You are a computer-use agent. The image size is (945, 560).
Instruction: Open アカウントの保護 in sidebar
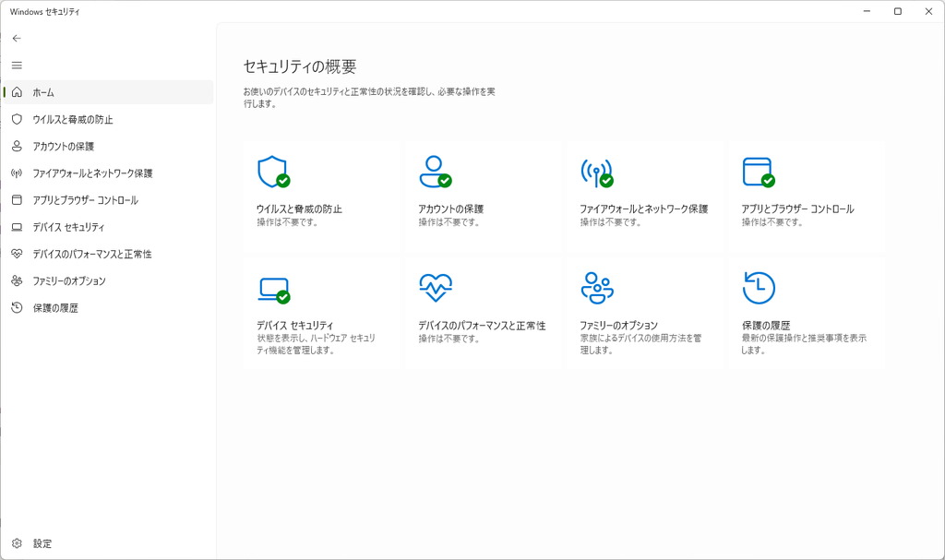(109, 146)
